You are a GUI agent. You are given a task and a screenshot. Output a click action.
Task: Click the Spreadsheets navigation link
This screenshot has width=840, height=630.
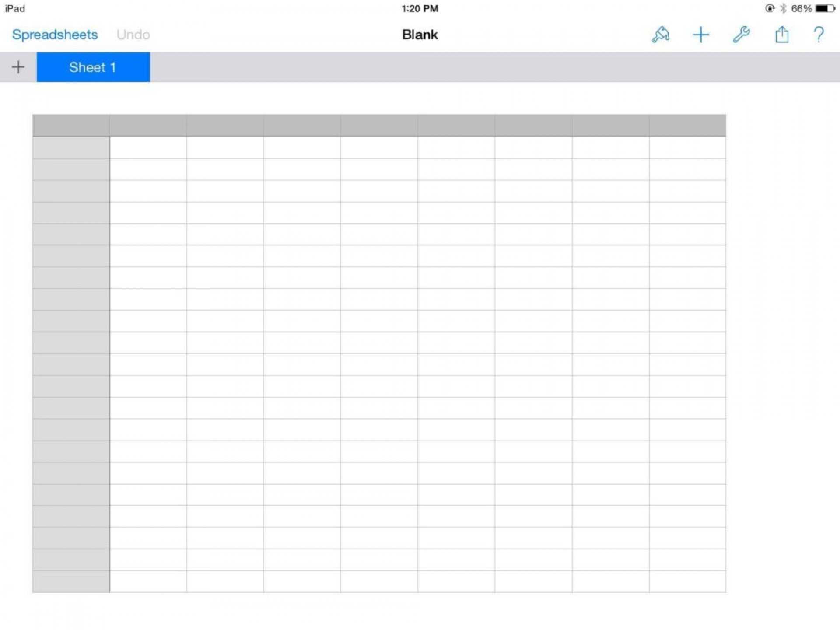(x=56, y=34)
